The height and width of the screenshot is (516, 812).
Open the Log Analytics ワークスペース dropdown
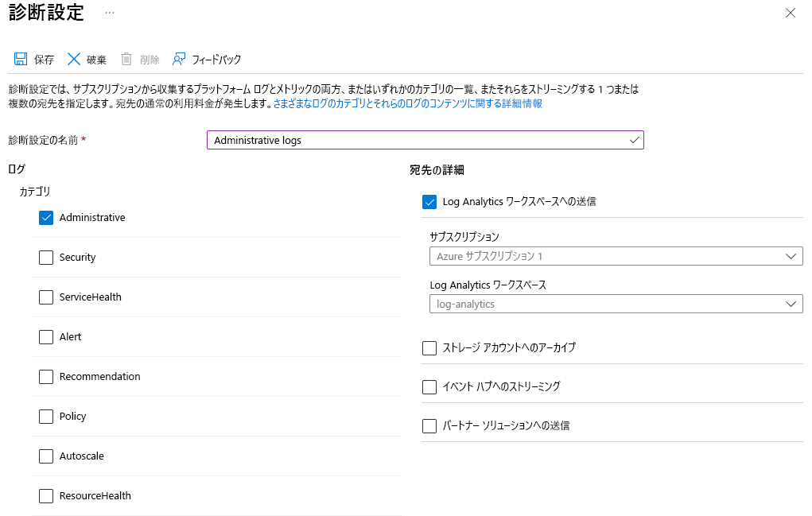click(616, 304)
